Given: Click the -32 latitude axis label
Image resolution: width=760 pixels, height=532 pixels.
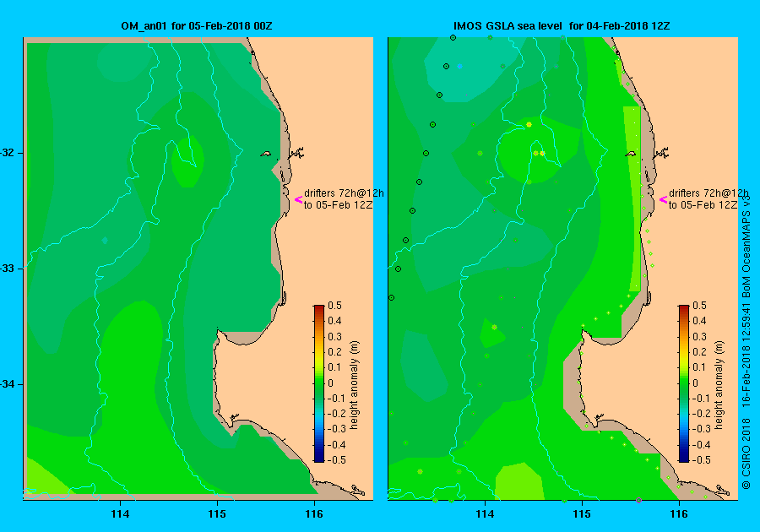Looking at the screenshot, I should [x=8, y=153].
